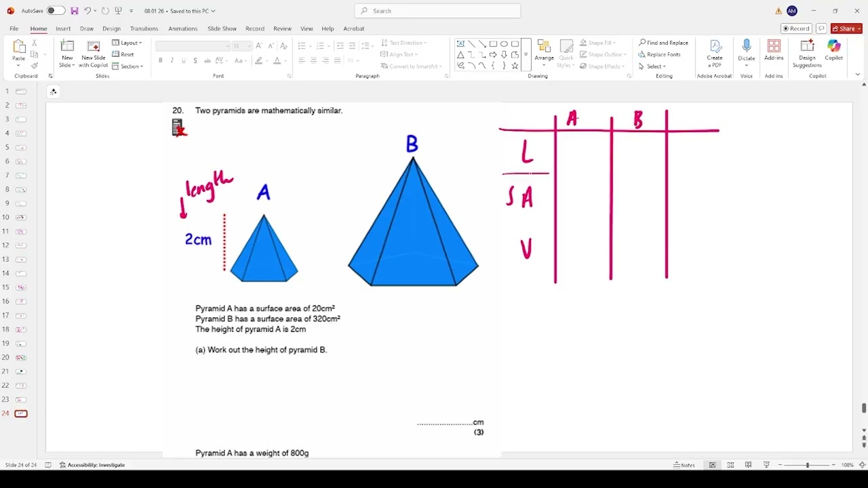868x488 pixels.
Task: Click in the Search box
Action: click(x=437, y=11)
